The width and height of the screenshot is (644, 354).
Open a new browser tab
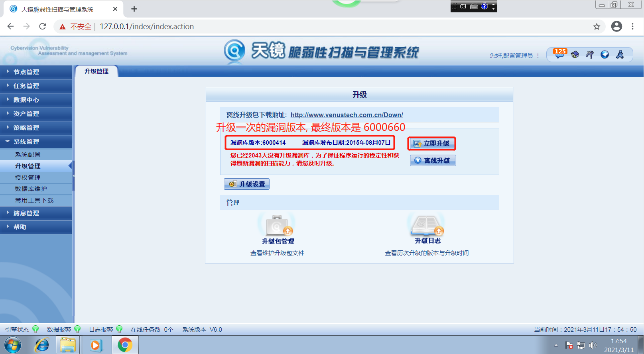point(134,9)
